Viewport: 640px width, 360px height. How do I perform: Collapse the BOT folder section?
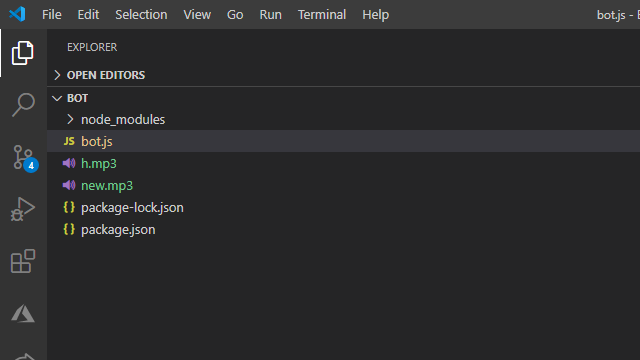point(57,98)
